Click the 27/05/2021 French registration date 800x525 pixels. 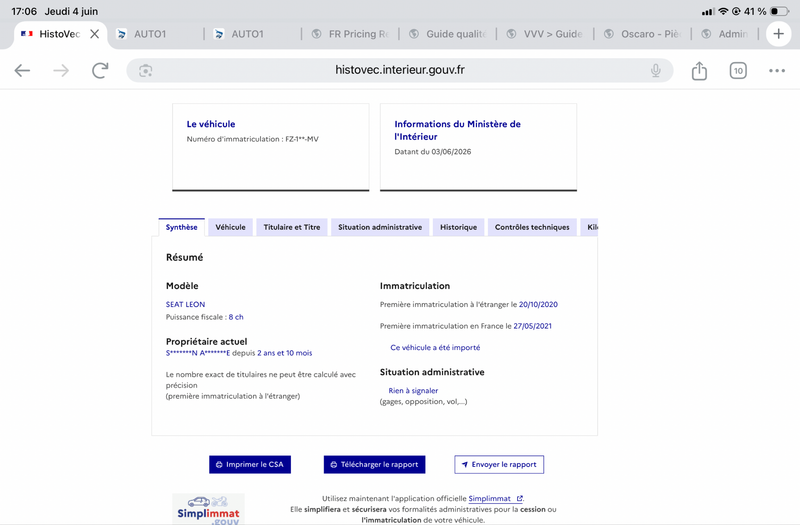click(532, 326)
